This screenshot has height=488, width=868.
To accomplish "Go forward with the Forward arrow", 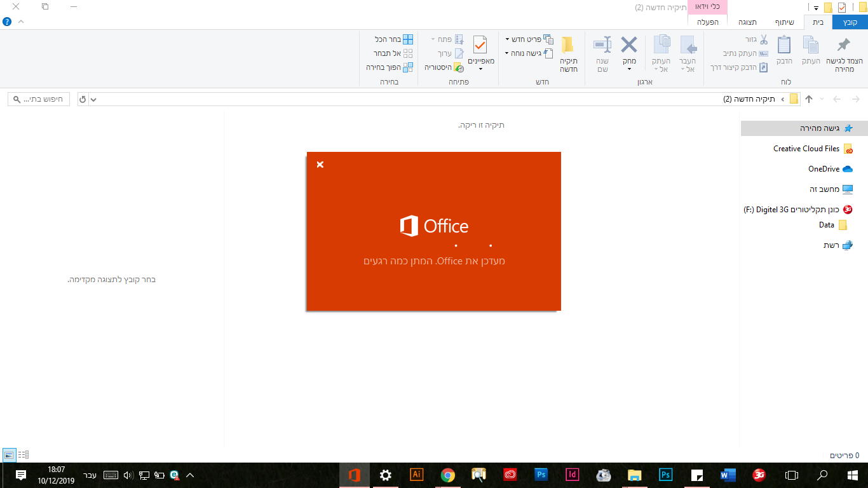I will (x=837, y=99).
